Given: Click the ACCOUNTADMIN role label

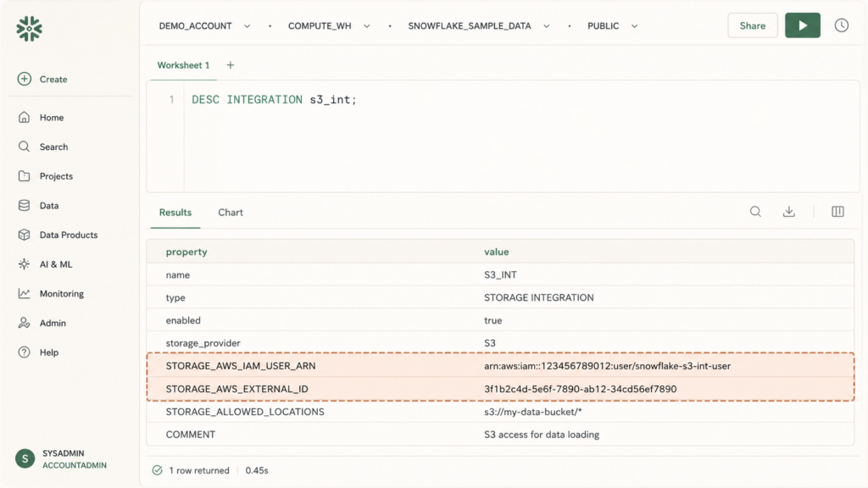Looking at the screenshot, I should coord(75,465).
